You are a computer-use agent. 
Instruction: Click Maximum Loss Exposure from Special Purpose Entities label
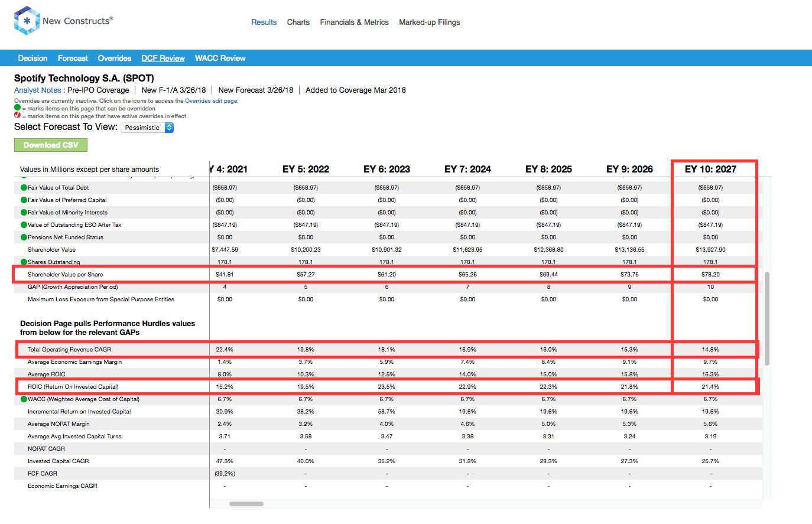pos(100,299)
